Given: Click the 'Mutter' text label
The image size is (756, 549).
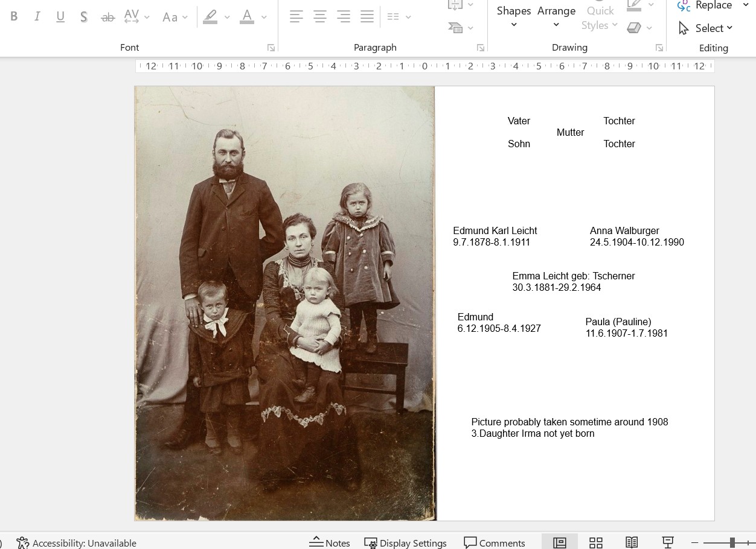Looking at the screenshot, I should (x=570, y=133).
